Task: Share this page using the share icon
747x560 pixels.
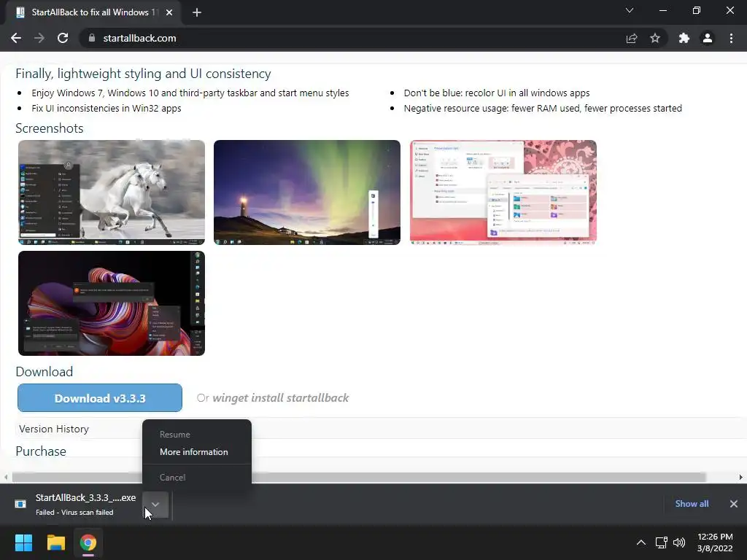Action: click(x=632, y=38)
